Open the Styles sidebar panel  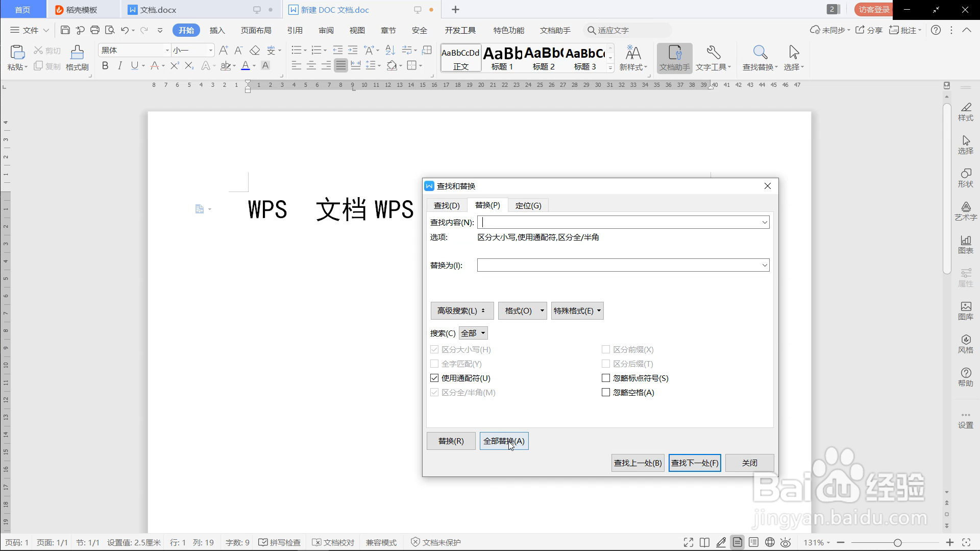coord(966,112)
